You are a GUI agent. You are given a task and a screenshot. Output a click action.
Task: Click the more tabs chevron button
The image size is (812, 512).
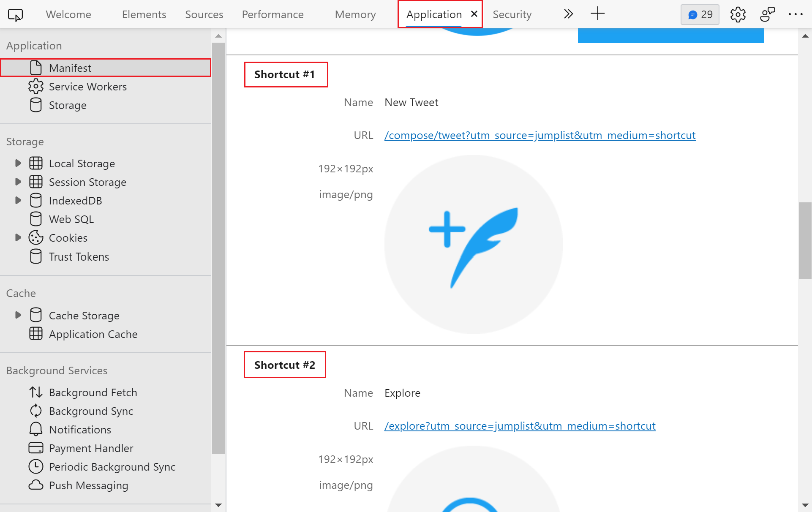569,14
